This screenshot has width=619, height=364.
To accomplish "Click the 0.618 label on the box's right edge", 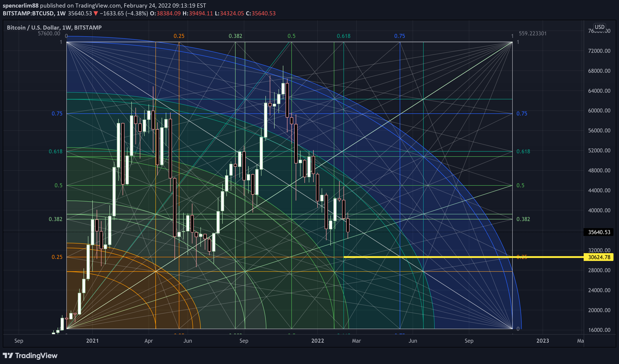I will (x=523, y=151).
